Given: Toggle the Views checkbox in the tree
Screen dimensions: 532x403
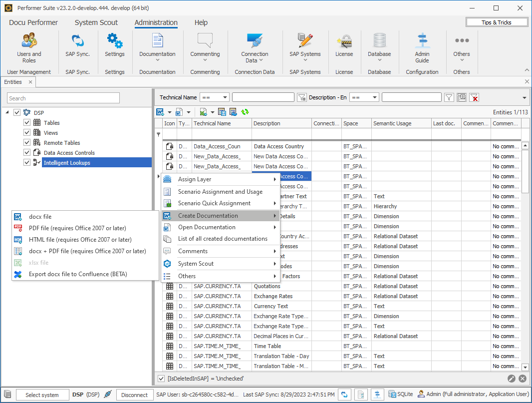Looking at the screenshot, I should pyautogui.click(x=27, y=132).
